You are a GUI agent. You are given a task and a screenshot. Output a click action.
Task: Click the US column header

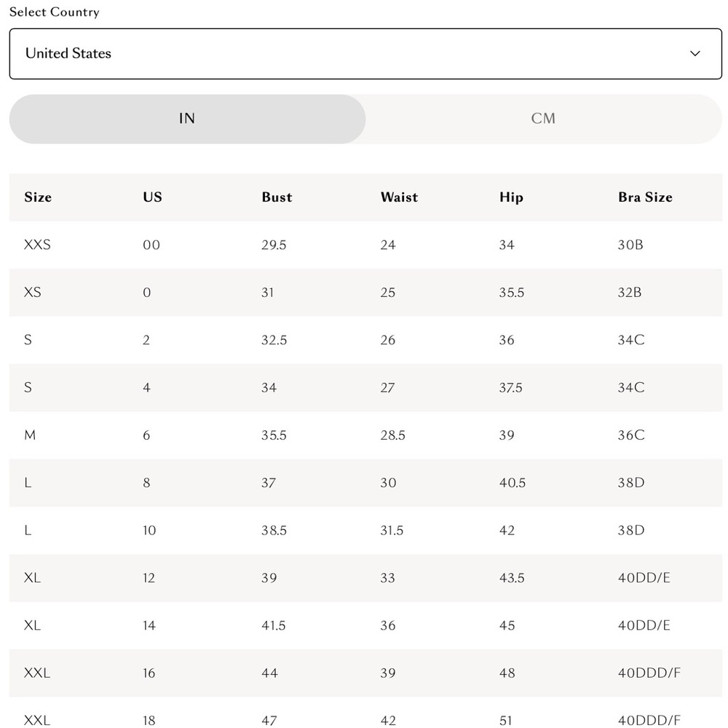click(x=152, y=197)
